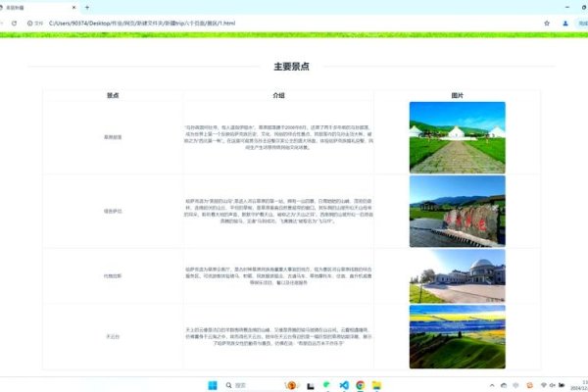
Task: Open Visual Studio Code from taskbar
Action: pos(344,385)
